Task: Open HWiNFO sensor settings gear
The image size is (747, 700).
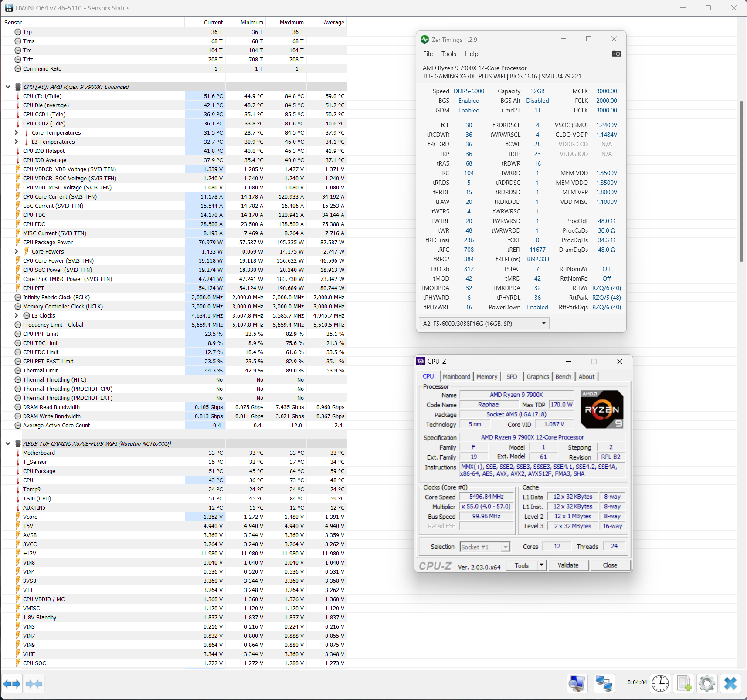Action: 707,683
